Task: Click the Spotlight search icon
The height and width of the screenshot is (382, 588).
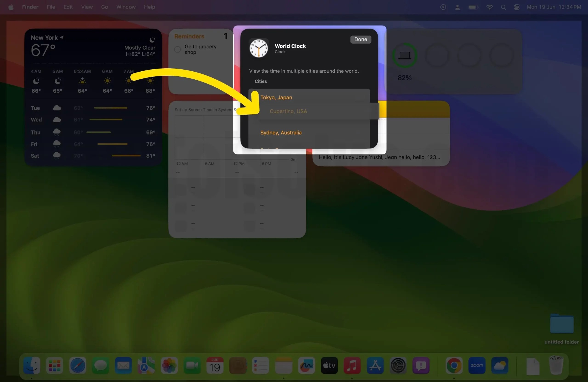Action: tap(503, 7)
